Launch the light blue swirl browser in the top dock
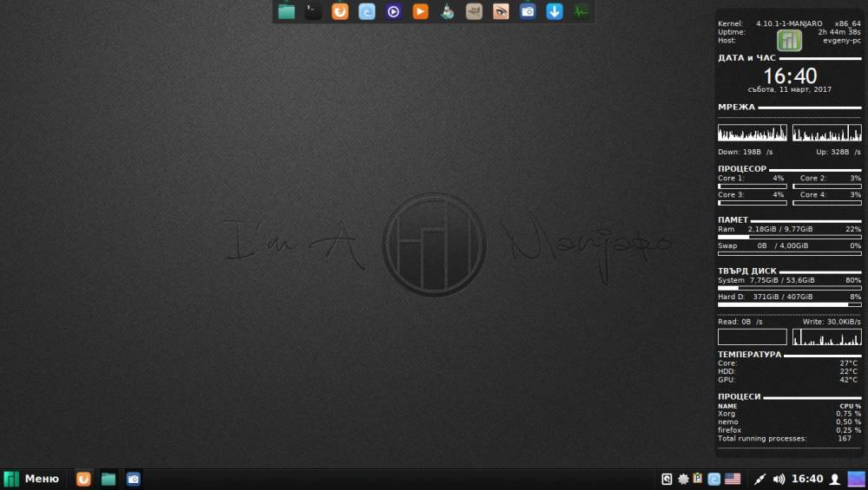Image resolution: width=868 pixels, height=490 pixels. pyautogui.click(x=367, y=11)
